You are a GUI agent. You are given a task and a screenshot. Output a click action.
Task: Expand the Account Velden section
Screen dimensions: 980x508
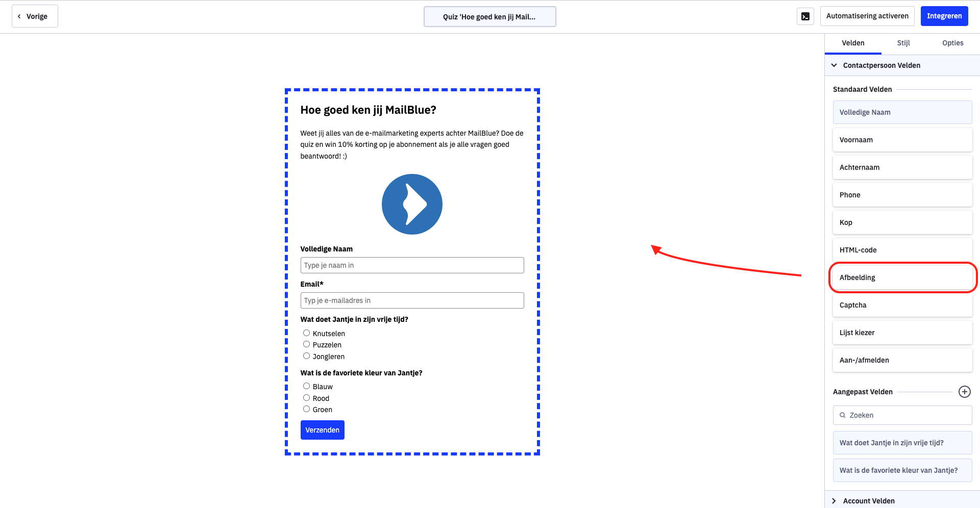pyautogui.click(x=902, y=500)
